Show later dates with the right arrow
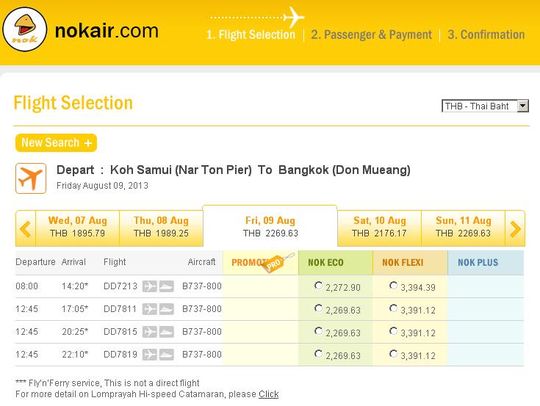The image size is (540, 406). click(x=515, y=229)
